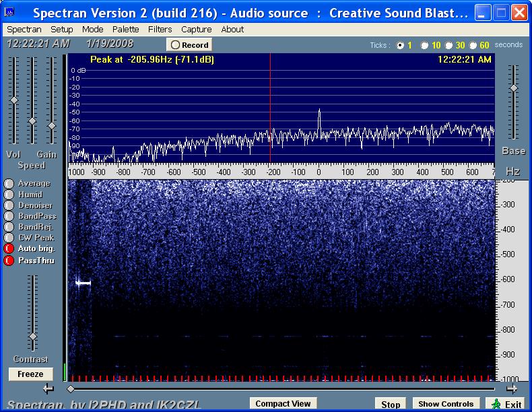The image size is (532, 412).
Task: Click the left scroll arrow icon
Action: [x=48, y=388]
